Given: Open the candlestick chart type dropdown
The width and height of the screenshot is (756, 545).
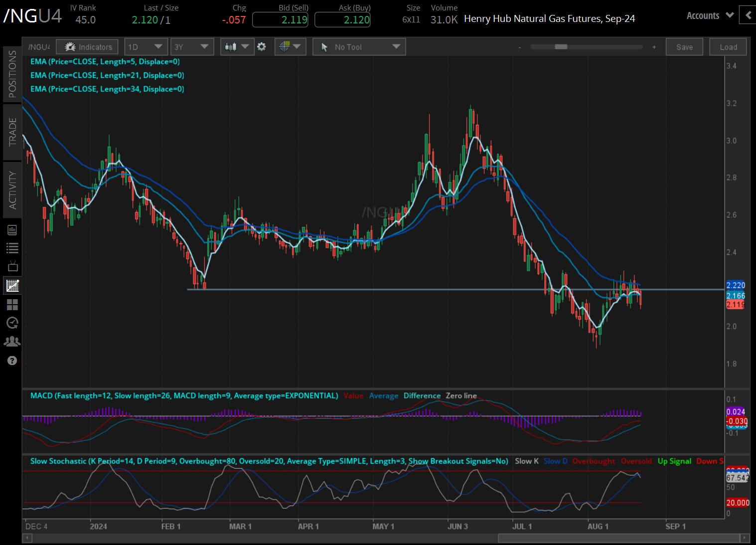Looking at the screenshot, I should [237, 47].
